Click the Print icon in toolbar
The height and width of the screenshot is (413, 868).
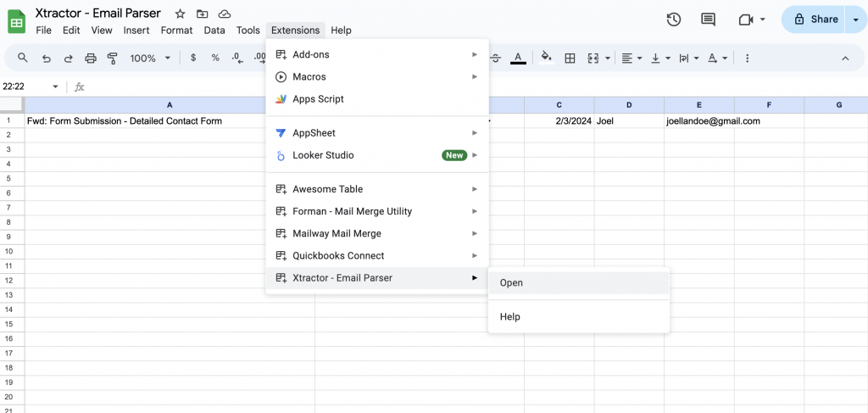(x=91, y=59)
